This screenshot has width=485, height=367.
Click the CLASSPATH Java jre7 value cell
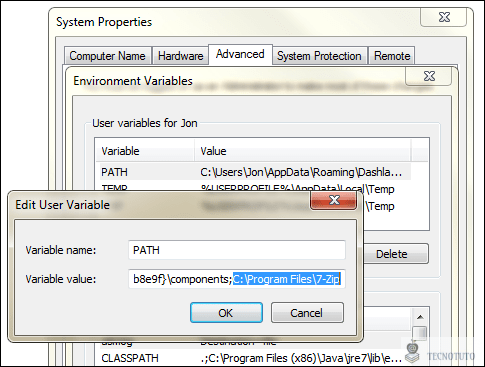tap(301, 358)
